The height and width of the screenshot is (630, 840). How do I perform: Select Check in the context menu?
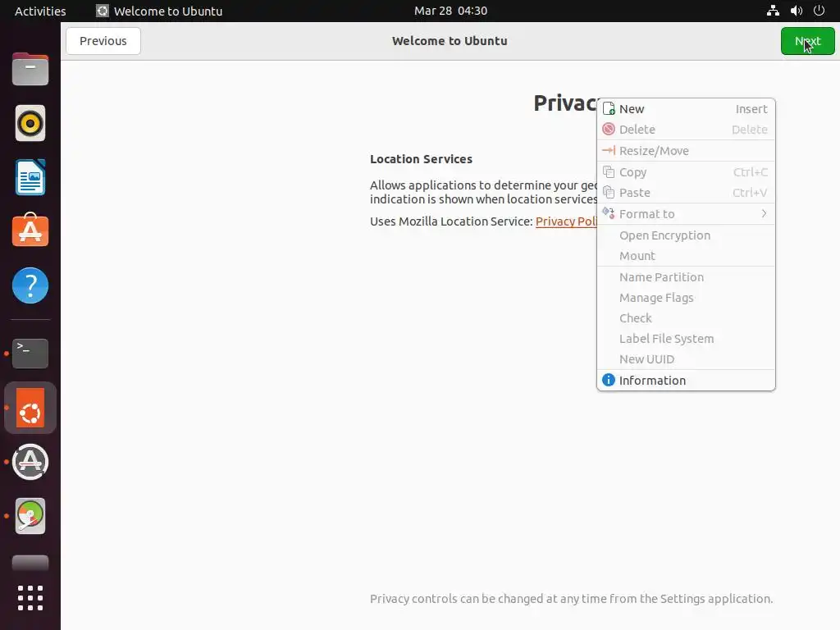point(686,317)
